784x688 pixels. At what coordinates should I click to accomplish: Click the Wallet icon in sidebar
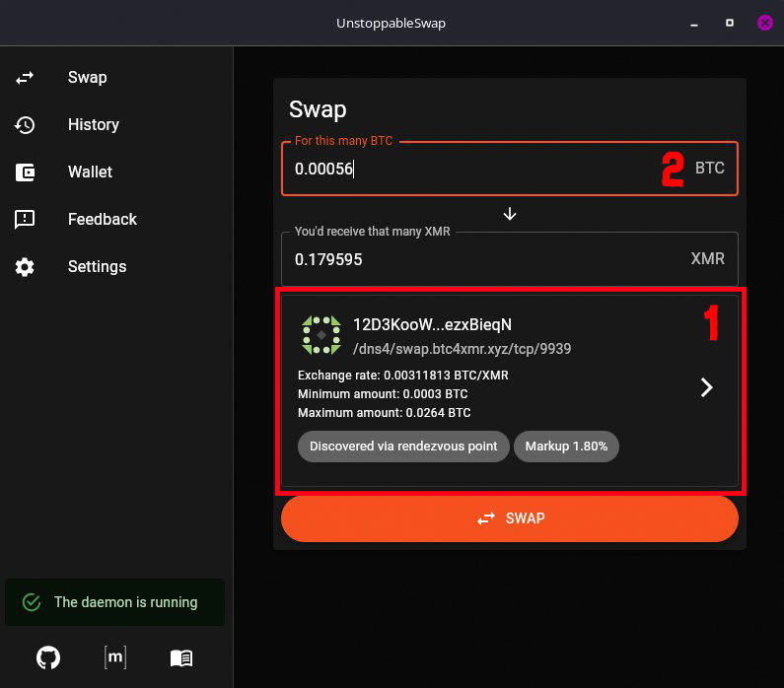point(25,172)
